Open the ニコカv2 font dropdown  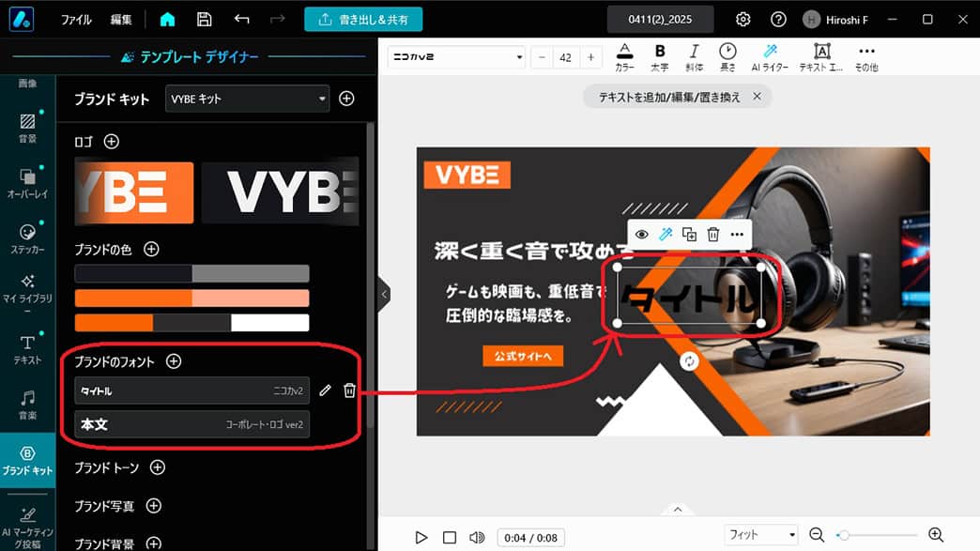coord(455,56)
